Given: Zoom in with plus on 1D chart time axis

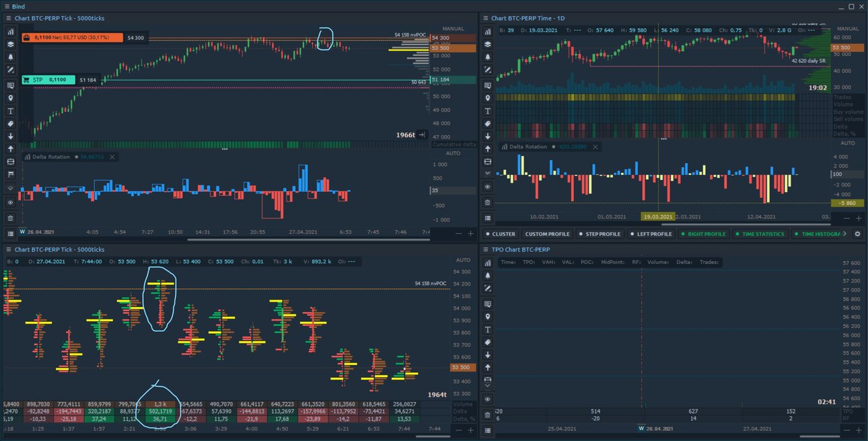Looking at the screenshot, I should [859, 218].
